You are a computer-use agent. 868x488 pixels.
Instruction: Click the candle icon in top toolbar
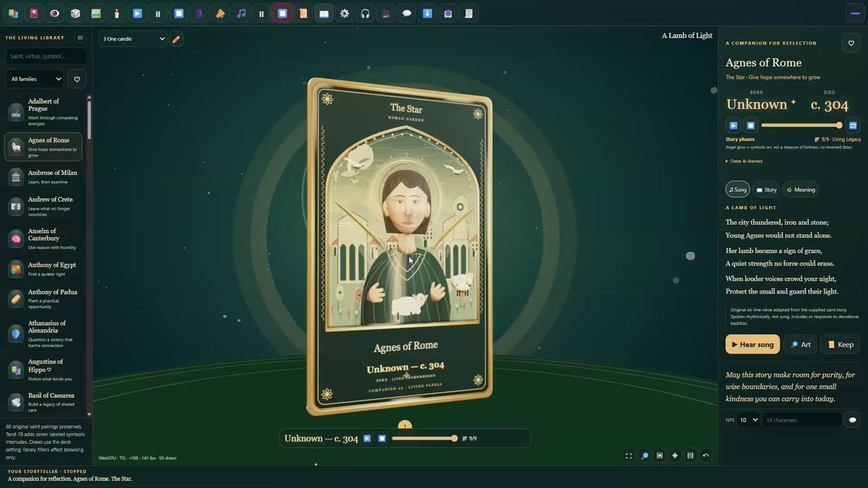(116, 13)
